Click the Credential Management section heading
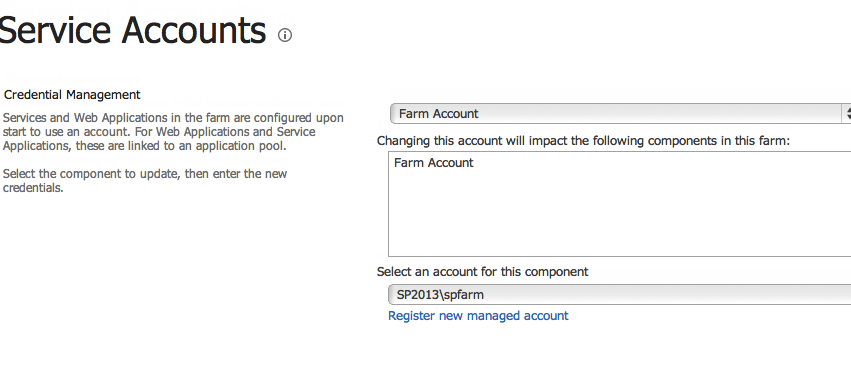 [x=72, y=94]
